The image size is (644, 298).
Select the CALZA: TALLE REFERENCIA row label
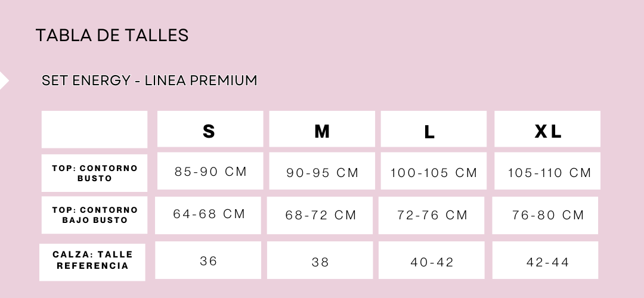coord(92,262)
